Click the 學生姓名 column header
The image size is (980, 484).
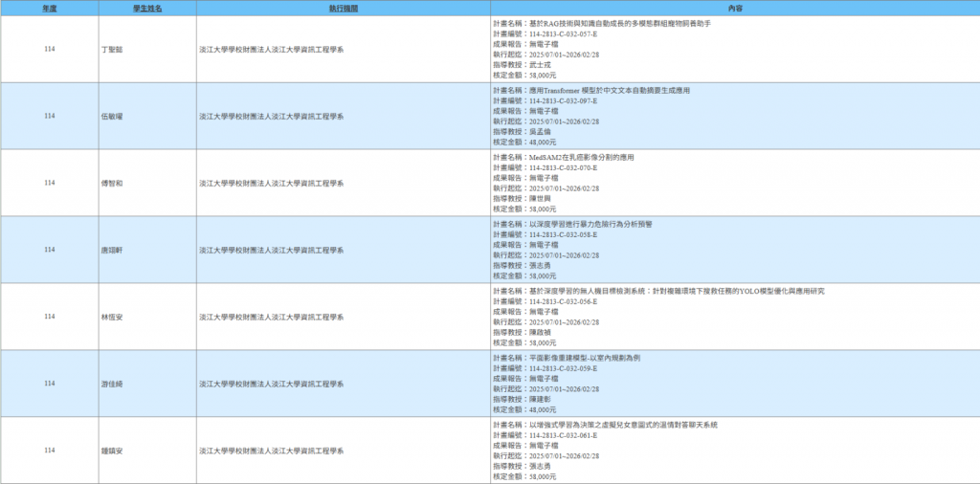146,8
